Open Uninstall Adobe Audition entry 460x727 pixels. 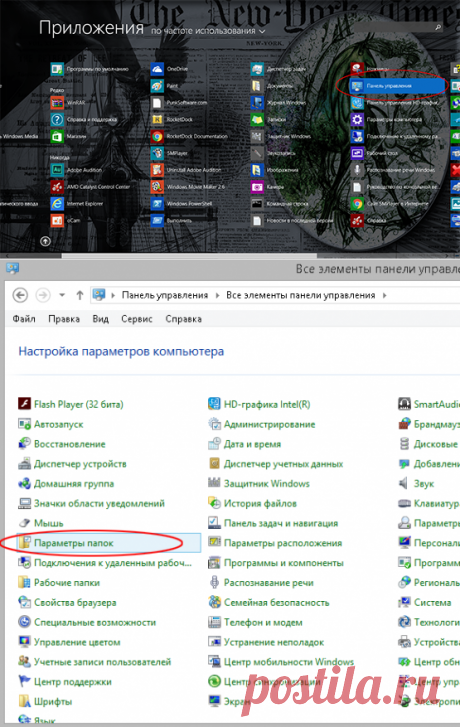coord(186,170)
